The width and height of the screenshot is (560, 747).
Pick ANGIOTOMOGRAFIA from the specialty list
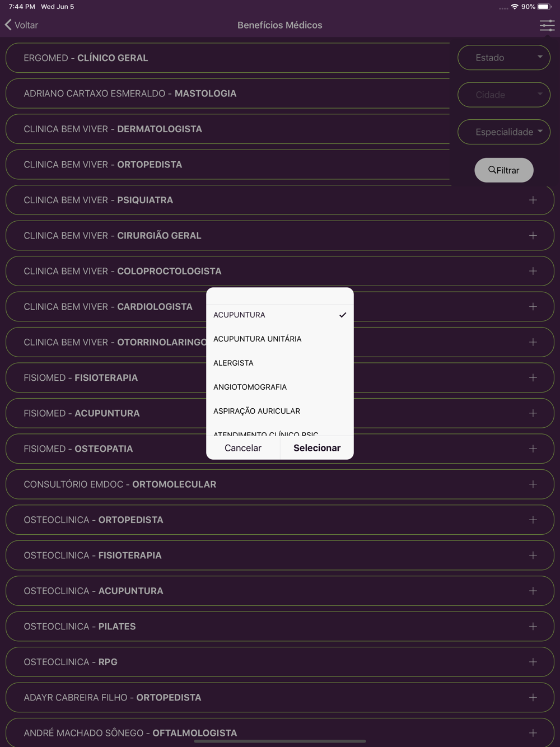coord(280,387)
